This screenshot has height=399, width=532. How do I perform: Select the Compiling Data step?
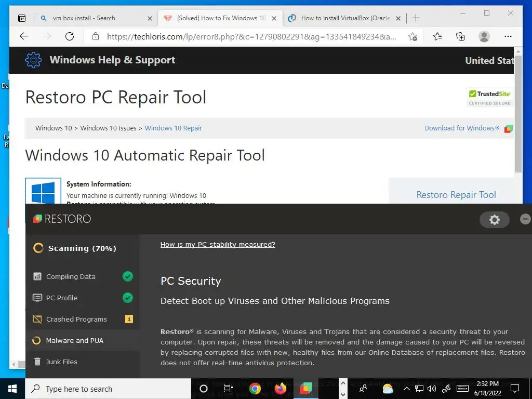(83, 276)
